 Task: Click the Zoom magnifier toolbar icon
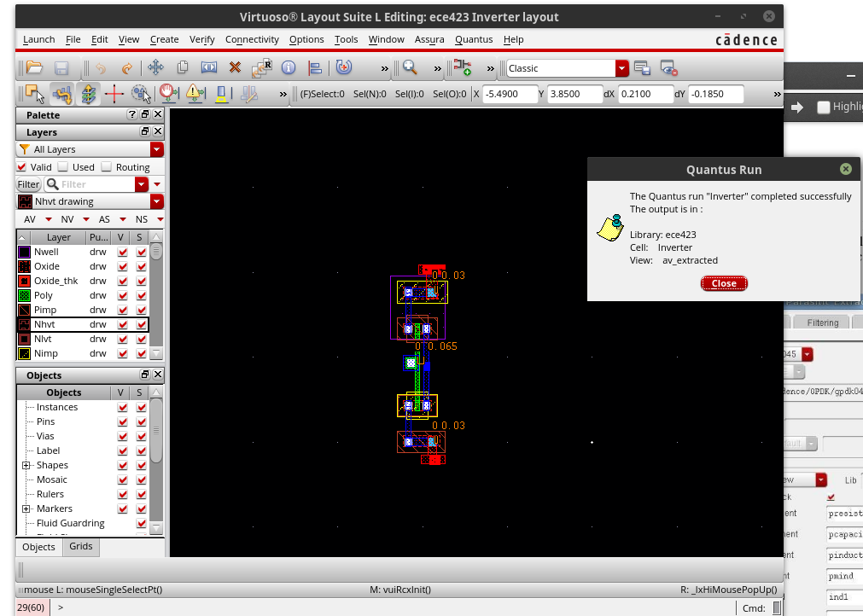point(410,67)
